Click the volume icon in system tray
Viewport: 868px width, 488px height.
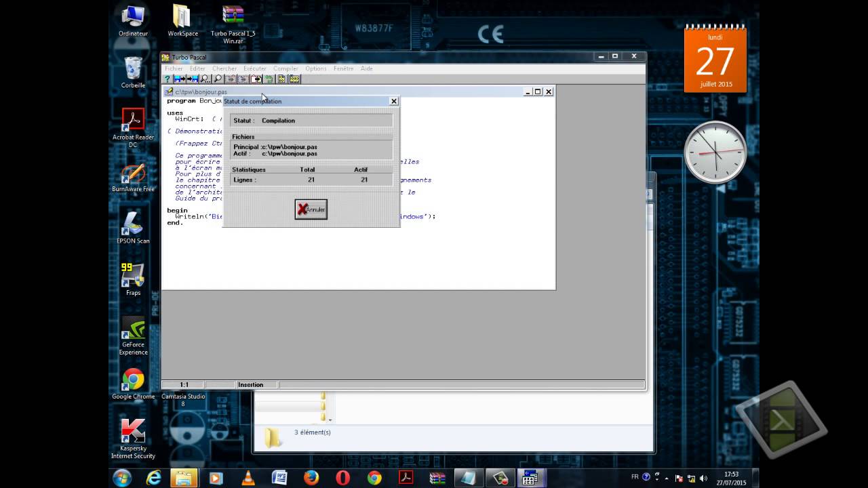(x=703, y=478)
